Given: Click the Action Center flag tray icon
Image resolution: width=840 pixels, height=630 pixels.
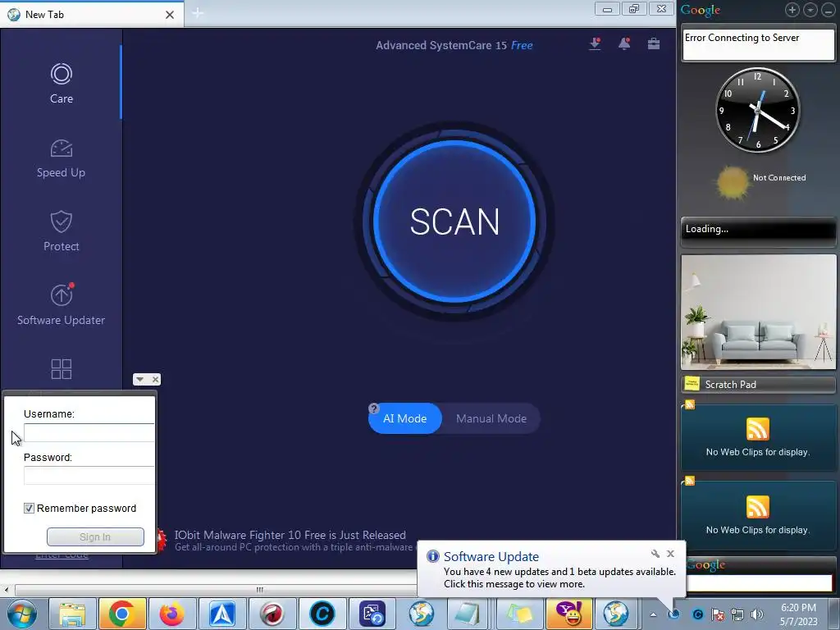Looking at the screenshot, I should (717, 614).
